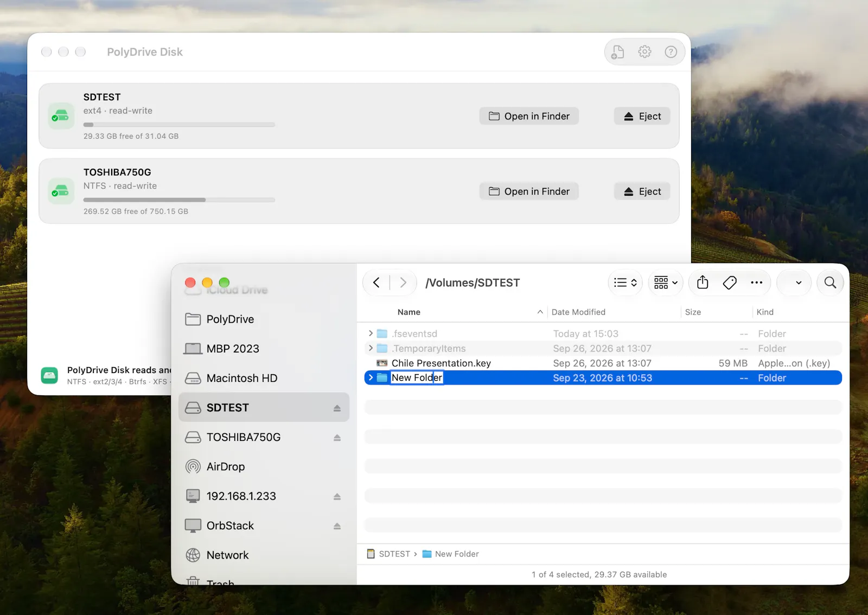868x615 pixels.
Task: Click the TOSHIBA750G drive icon in PolyDrive
Action: pyautogui.click(x=61, y=191)
